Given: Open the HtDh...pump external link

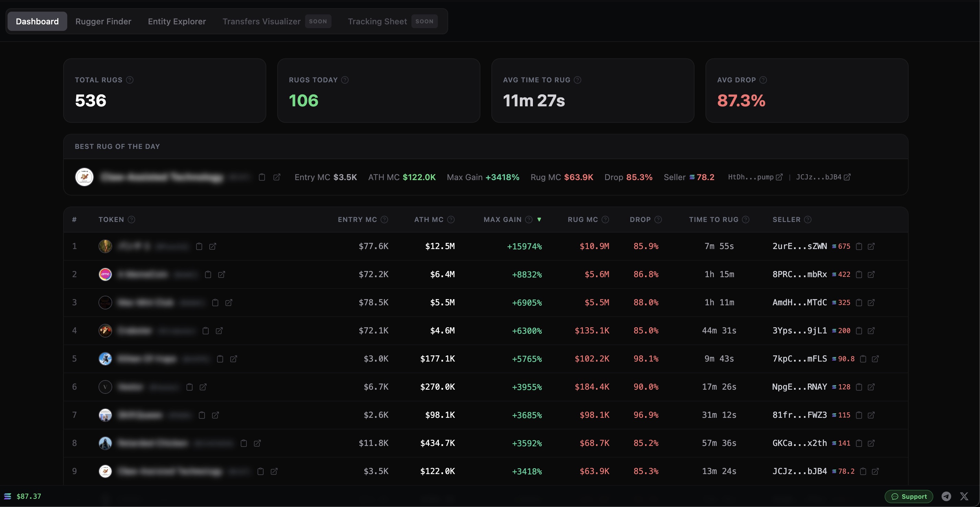Looking at the screenshot, I should (779, 177).
